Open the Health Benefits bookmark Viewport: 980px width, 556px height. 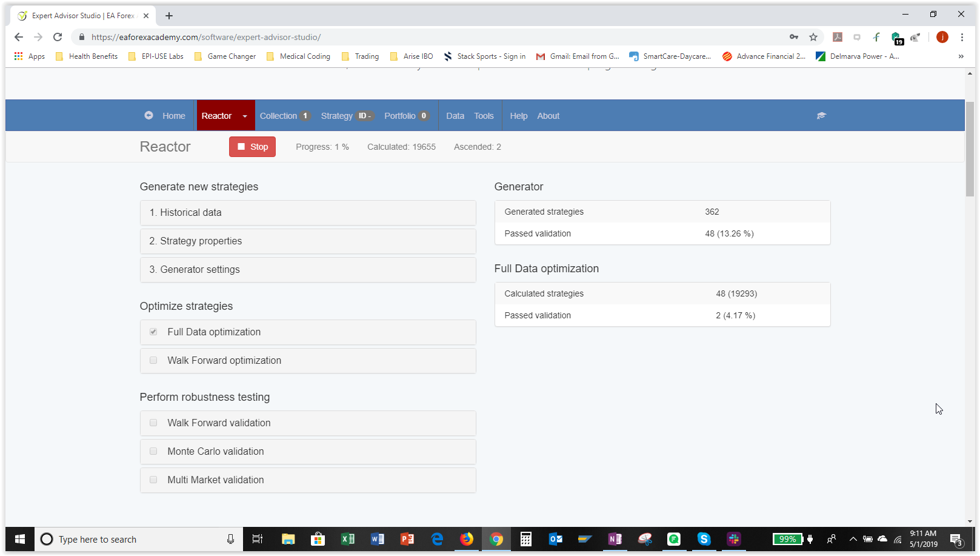tap(87, 56)
